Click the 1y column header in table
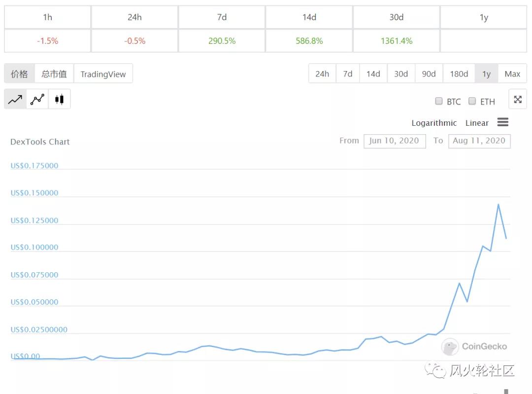This screenshot has width=532, height=394. click(484, 17)
